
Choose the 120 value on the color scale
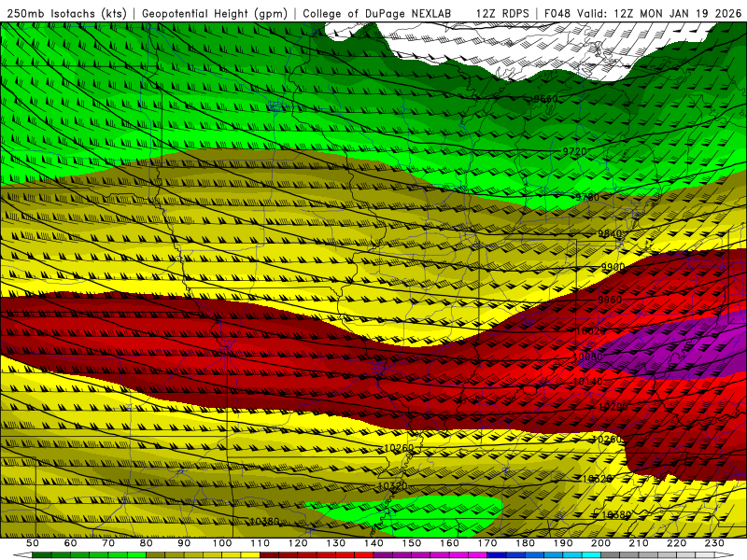(x=298, y=543)
